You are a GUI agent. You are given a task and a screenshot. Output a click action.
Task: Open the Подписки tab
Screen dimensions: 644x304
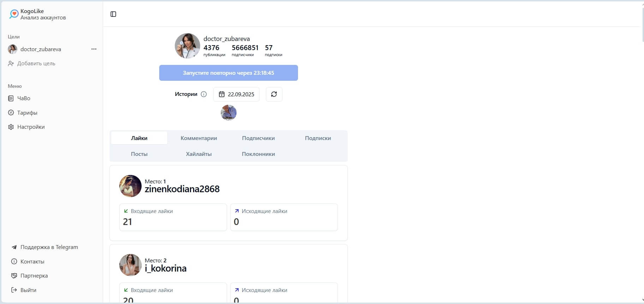click(x=318, y=138)
